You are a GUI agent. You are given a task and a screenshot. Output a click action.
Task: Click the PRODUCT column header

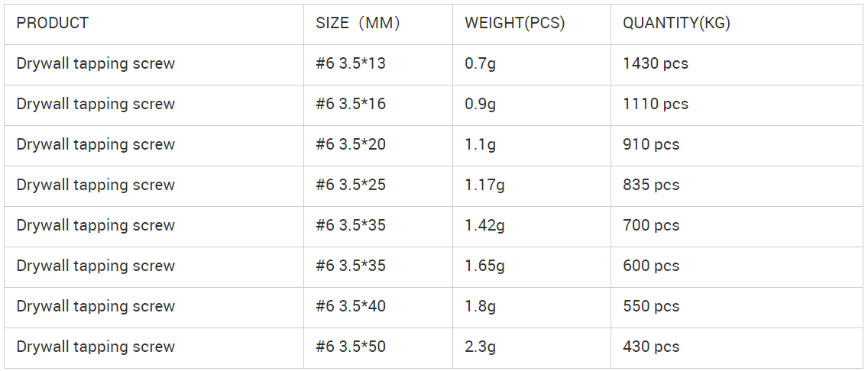(x=53, y=23)
